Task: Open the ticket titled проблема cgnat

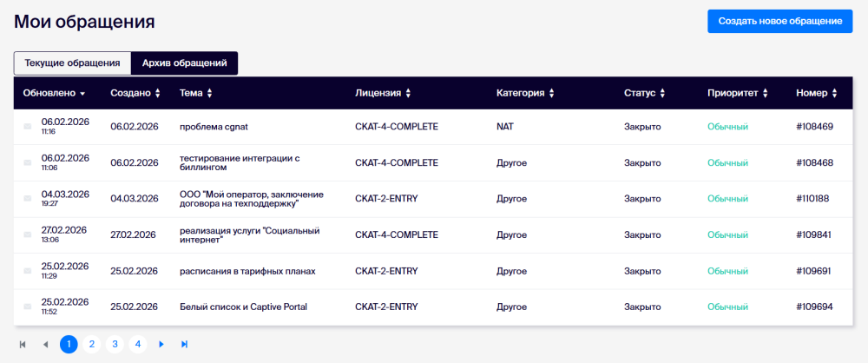Action: tap(214, 127)
